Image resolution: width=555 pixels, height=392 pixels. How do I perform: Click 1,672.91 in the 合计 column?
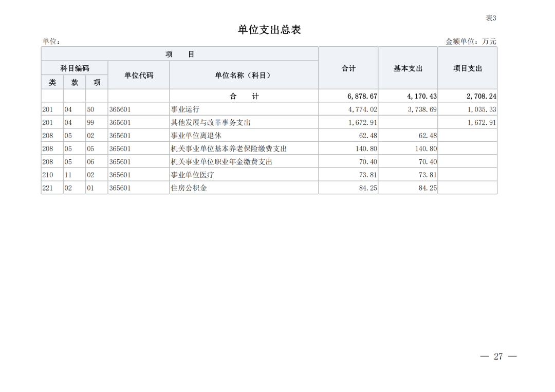coord(362,122)
